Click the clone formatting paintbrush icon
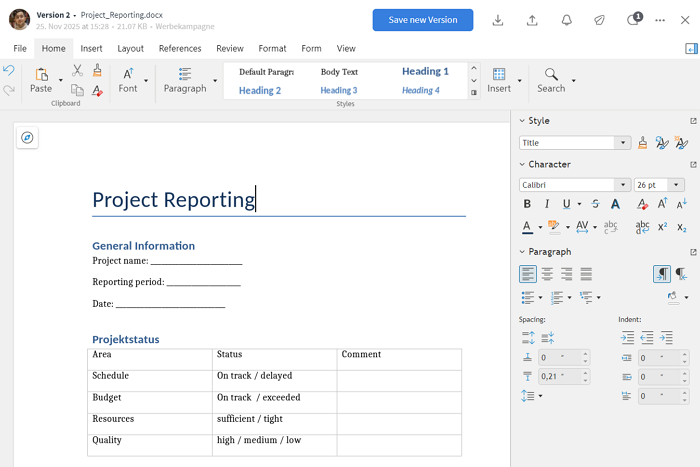This screenshot has height=467, width=700. (97, 71)
